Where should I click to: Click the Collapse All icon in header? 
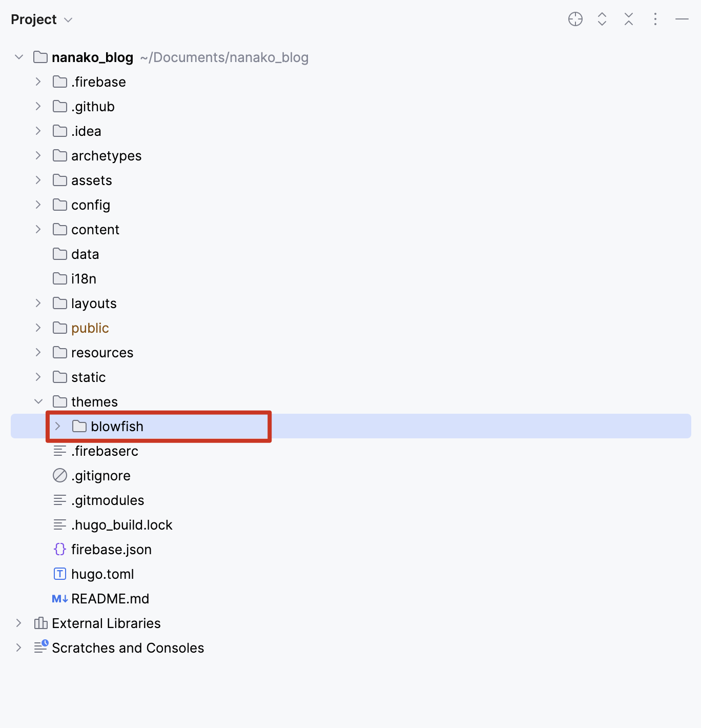629,19
